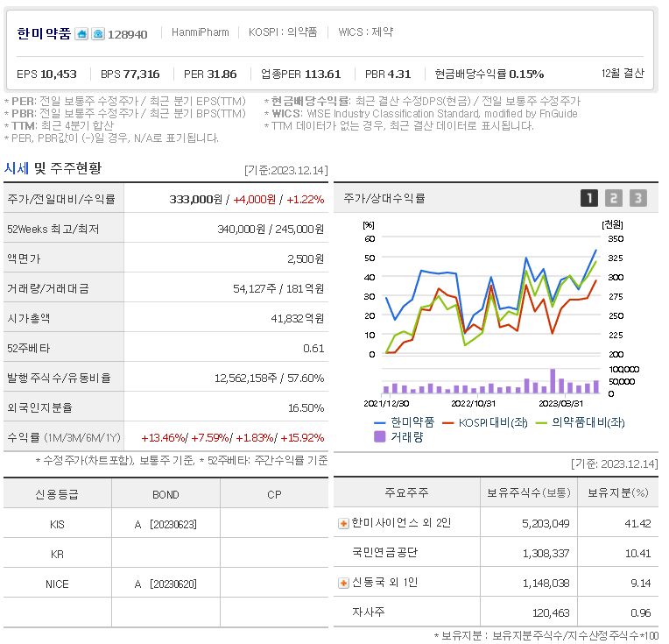Click the 액면가 2,500원 value
Viewport: 669px width, 644px height.
306,258
